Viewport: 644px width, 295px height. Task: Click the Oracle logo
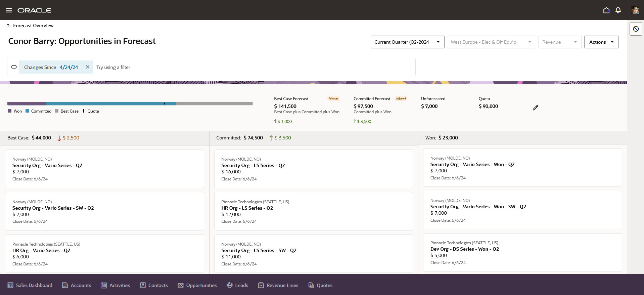pyautogui.click(x=34, y=10)
